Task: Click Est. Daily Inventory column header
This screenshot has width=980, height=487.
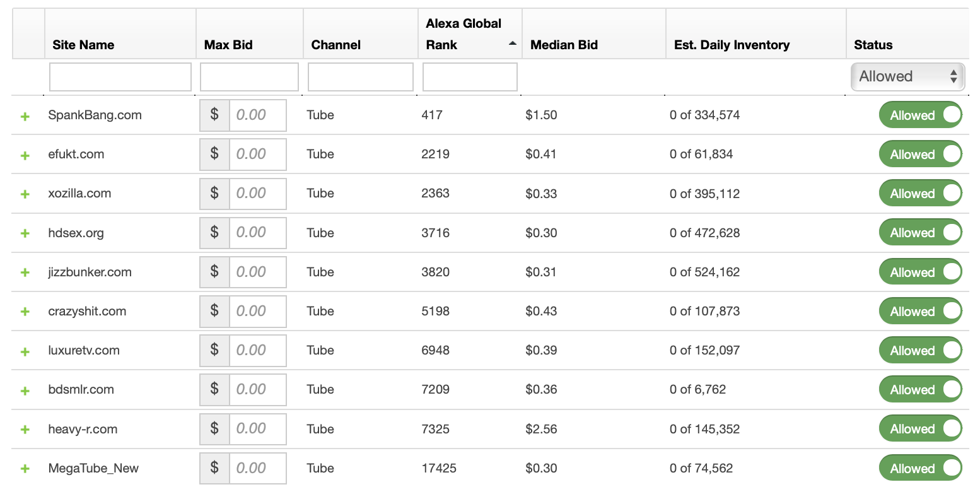Action: pyautogui.click(x=732, y=45)
